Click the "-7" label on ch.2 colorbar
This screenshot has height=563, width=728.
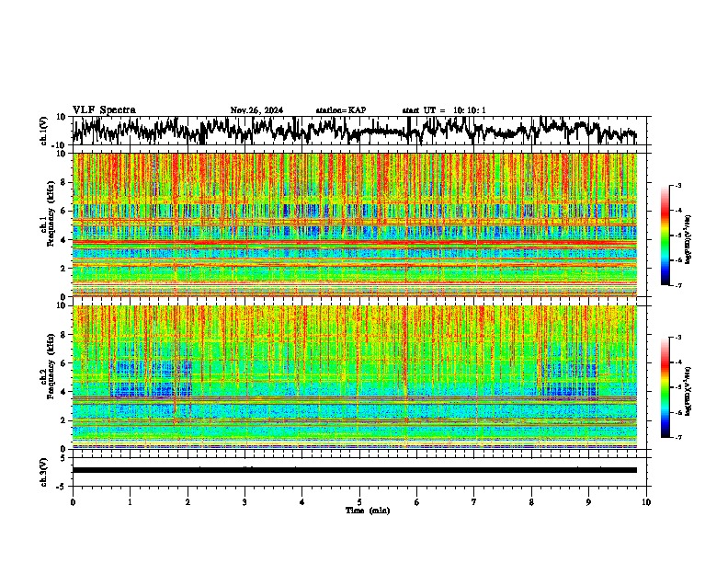[678, 438]
